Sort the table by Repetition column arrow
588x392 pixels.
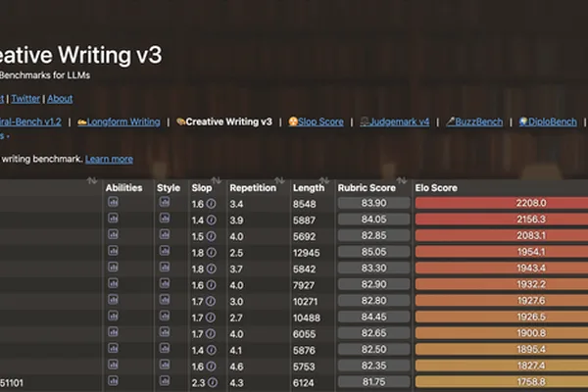pos(279,180)
